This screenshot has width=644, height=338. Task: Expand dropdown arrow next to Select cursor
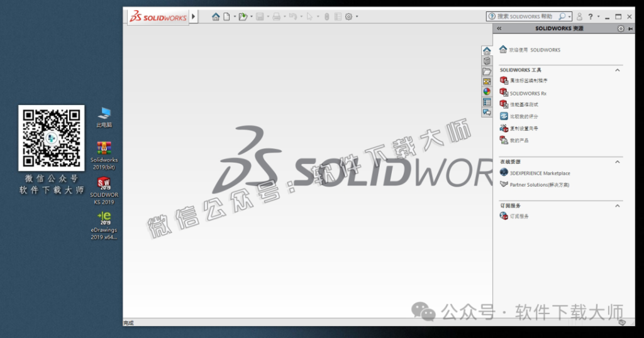(318, 17)
